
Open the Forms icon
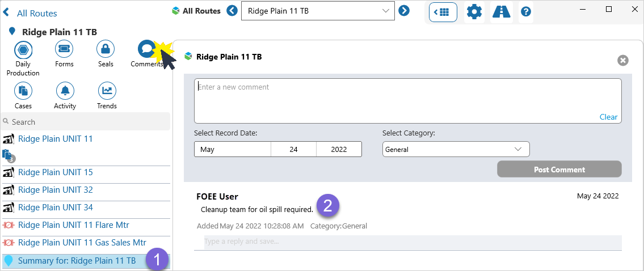(x=64, y=50)
